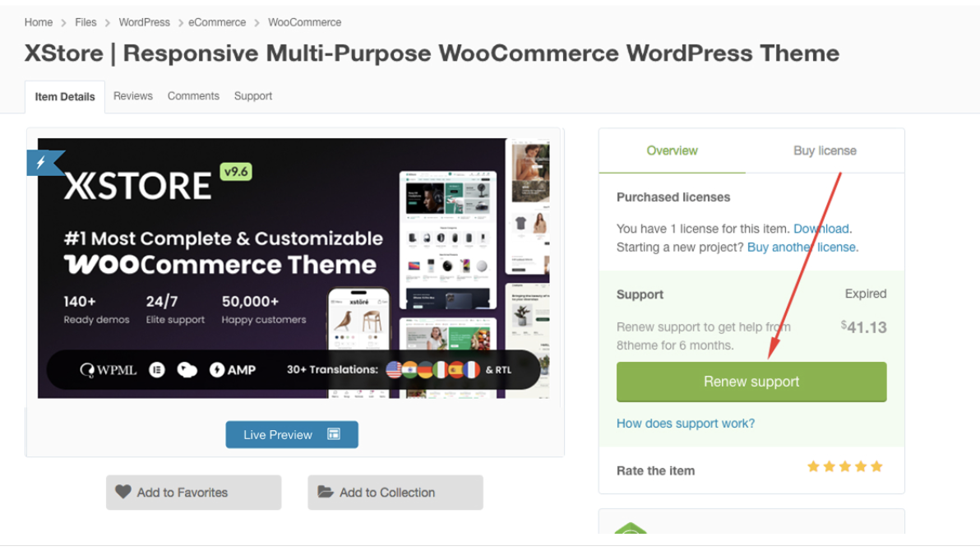This screenshot has width=980, height=551.
Task: Select the Overview tab in sidebar
Action: point(672,150)
